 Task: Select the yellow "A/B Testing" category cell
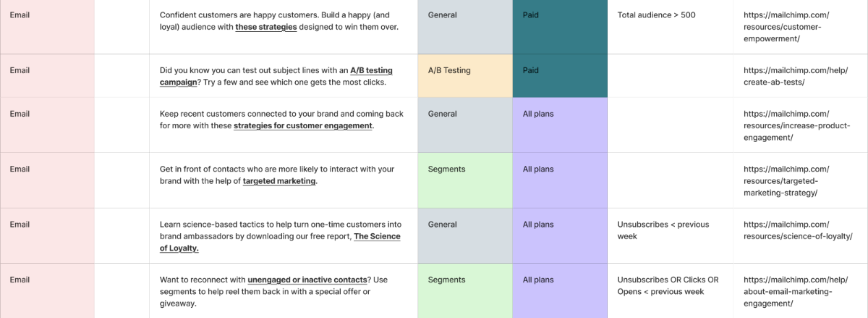(x=465, y=76)
